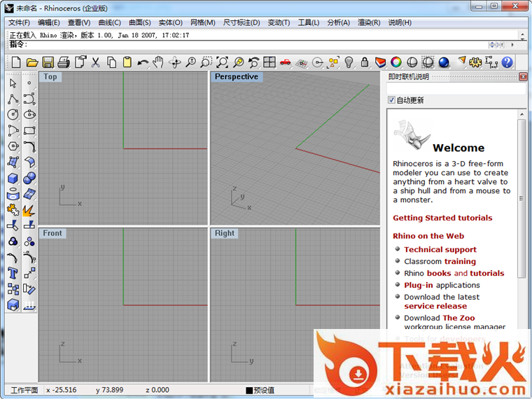Open the 渲染(R) menu
Image resolution: width=532 pixels, height=399 pixels.
pyautogui.click(x=369, y=22)
